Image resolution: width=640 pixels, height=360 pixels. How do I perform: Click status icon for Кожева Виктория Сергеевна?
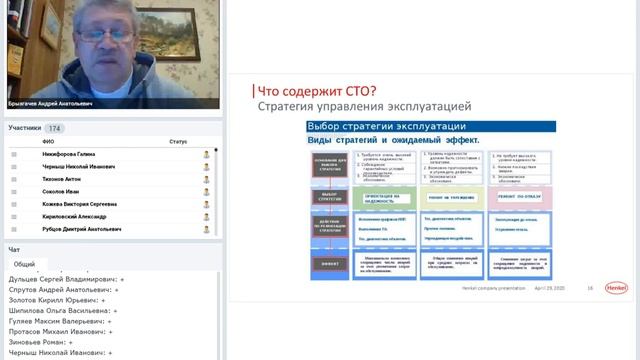[x=207, y=204]
